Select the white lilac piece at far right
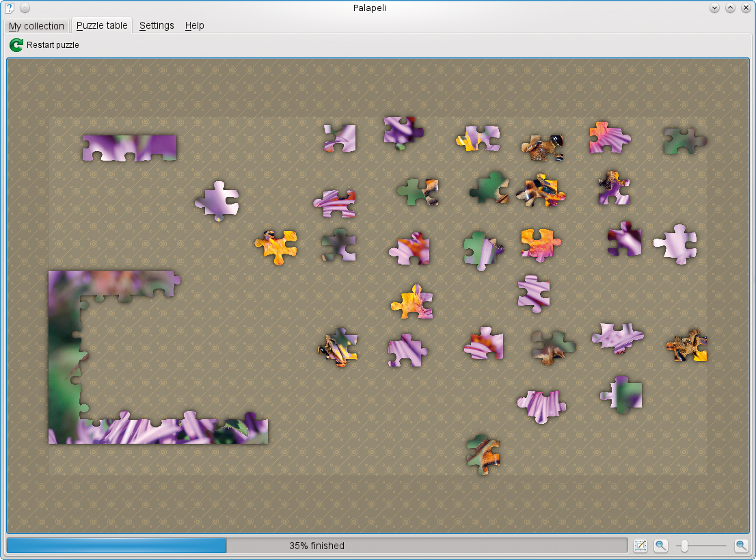The width and height of the screenshot is (756, 560). point(676,244)
